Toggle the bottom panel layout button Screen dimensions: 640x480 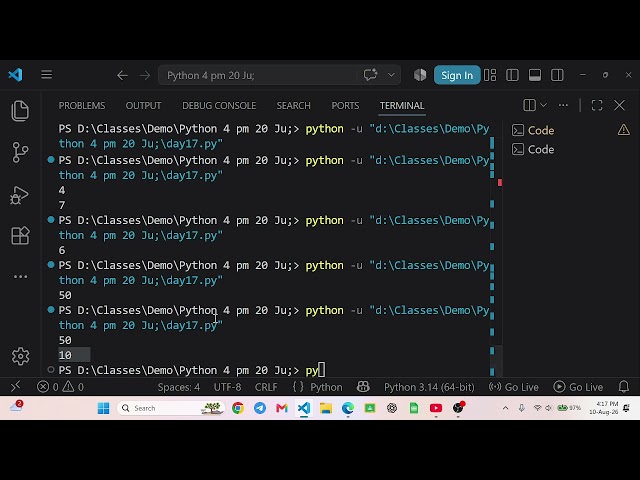coord(535,75)
